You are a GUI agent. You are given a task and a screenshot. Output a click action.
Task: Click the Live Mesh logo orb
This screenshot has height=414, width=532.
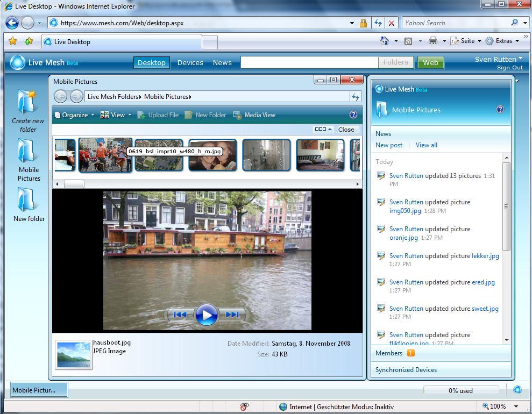(x=18, y=62)
